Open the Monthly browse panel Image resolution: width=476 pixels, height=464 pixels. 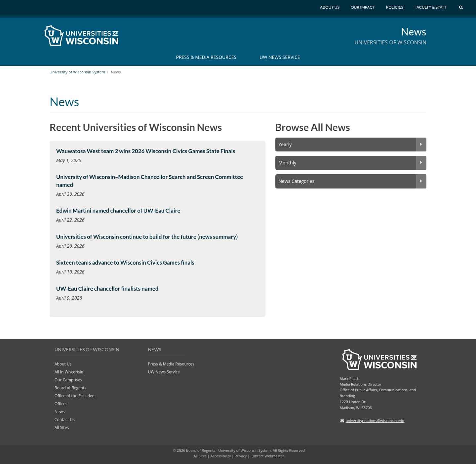pyautogui.click(x=351, y=163)
